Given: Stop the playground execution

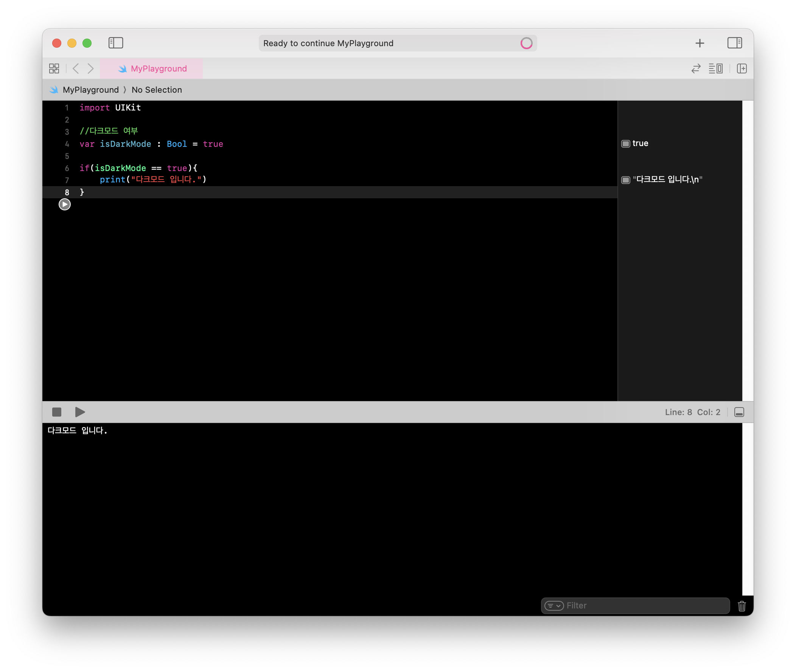Looking at the screenshot, I should coord(57,412).
